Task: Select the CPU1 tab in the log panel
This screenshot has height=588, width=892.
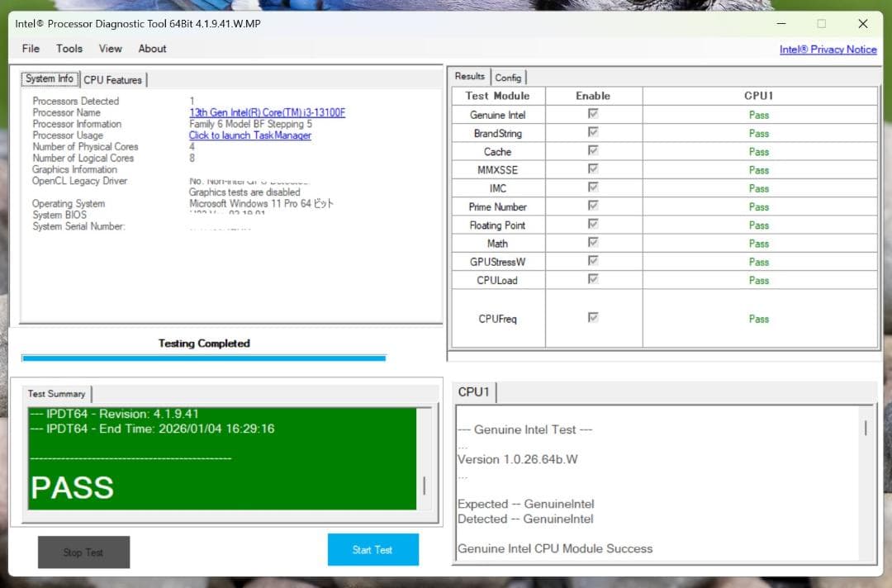Action: point(474,392)
